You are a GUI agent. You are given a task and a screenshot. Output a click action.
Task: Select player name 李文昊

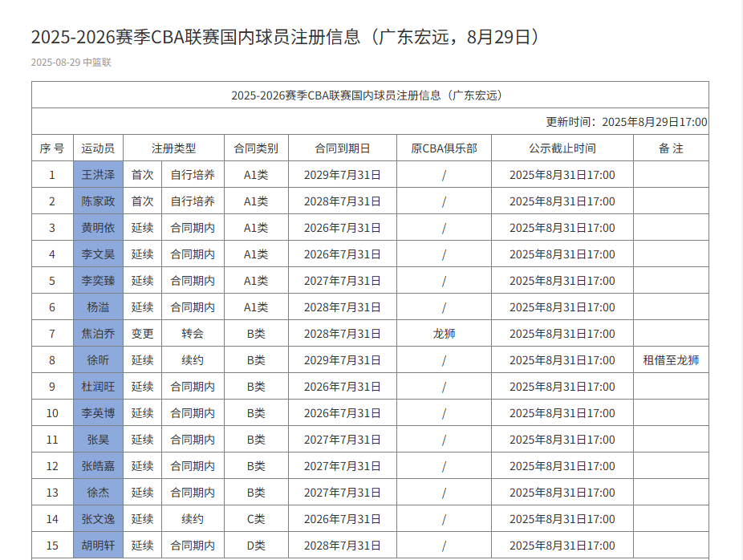(x=98, y=254)
